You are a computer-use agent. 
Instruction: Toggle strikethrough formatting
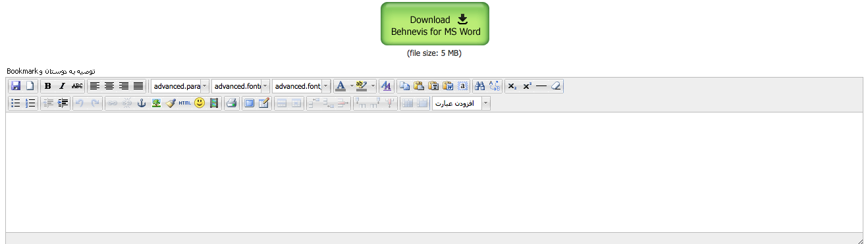click(x=77, y=86)
